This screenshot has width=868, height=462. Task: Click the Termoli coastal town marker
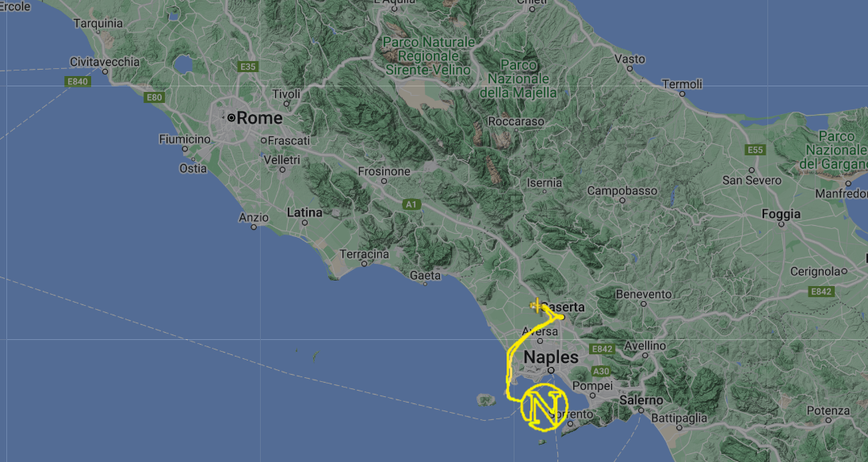coord(682,94)
